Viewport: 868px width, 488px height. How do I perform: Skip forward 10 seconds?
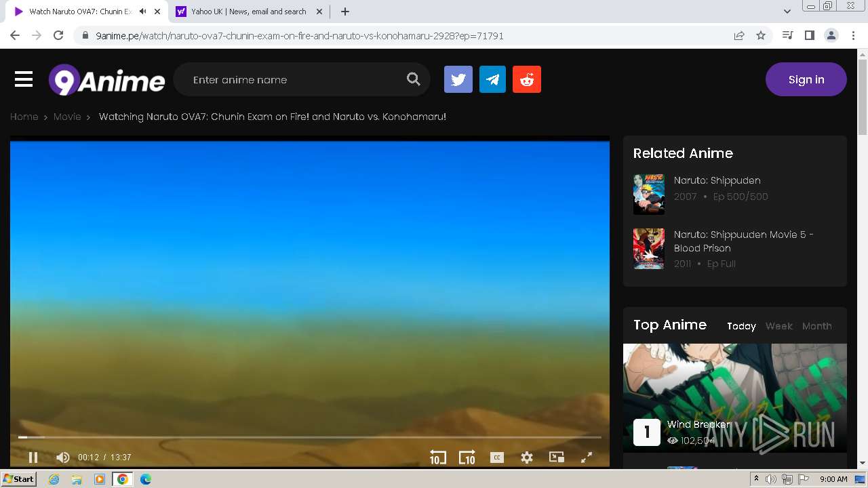467,457
